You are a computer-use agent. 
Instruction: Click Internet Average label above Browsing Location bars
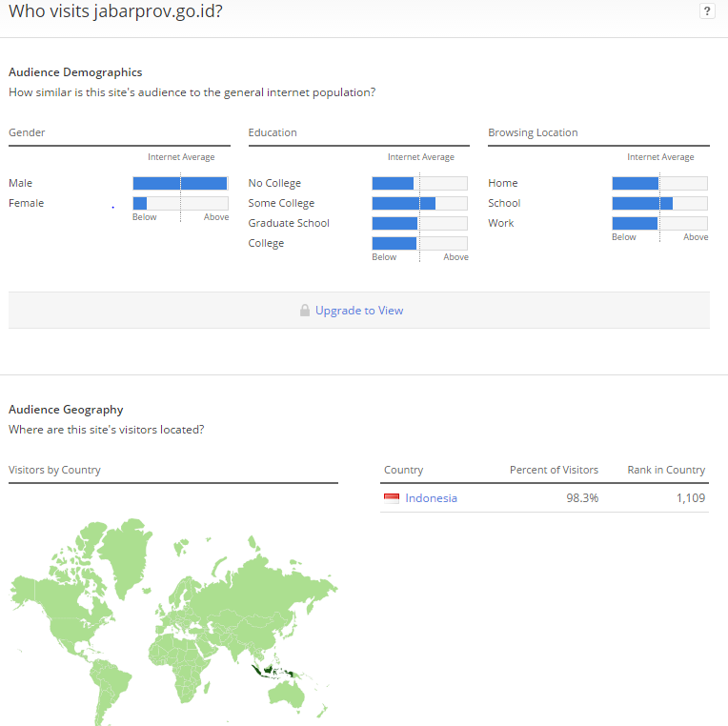[660, 157]
